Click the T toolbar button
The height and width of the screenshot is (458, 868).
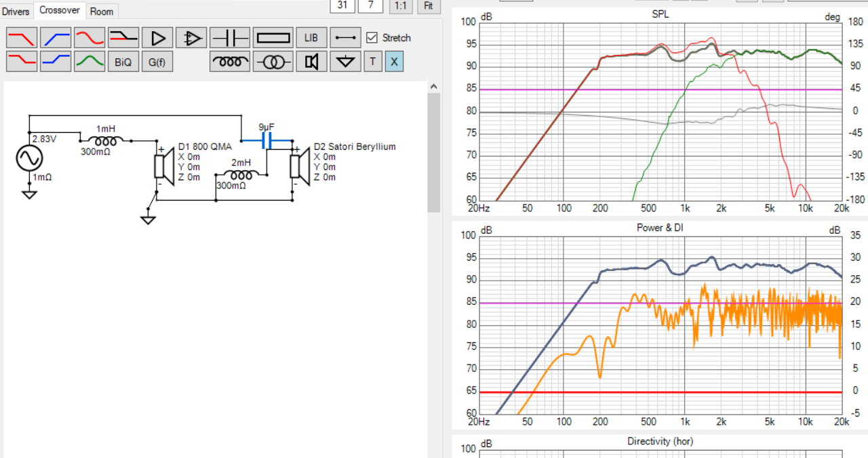[372, 62]
